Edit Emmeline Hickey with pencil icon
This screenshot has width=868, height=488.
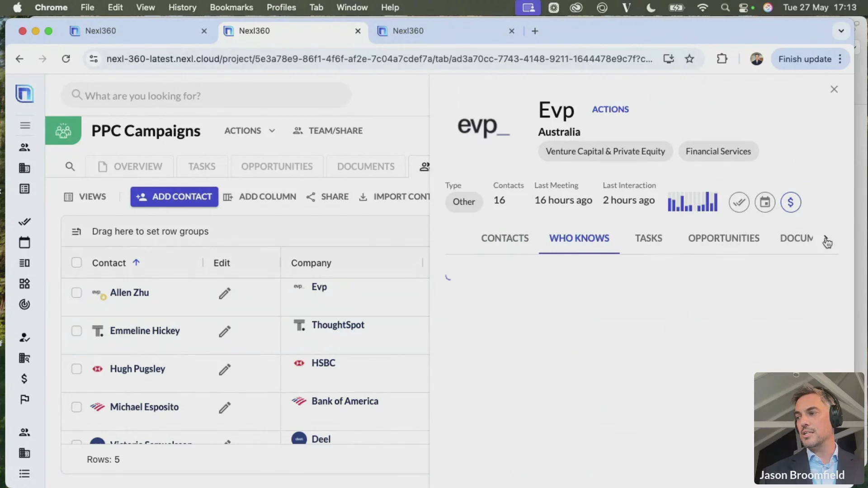point(225,331)
